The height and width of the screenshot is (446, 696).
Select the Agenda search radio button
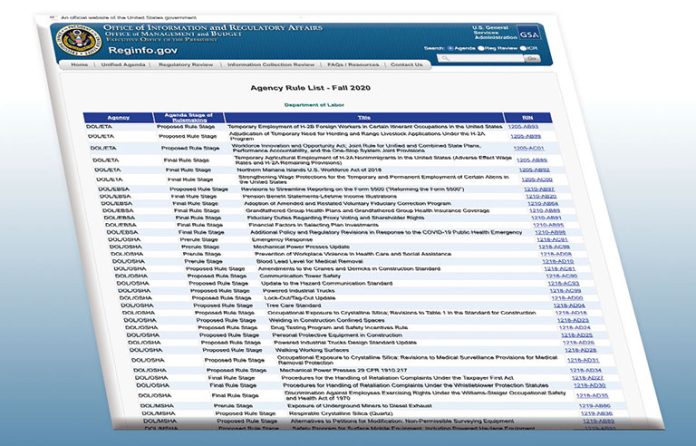[450, 48]
